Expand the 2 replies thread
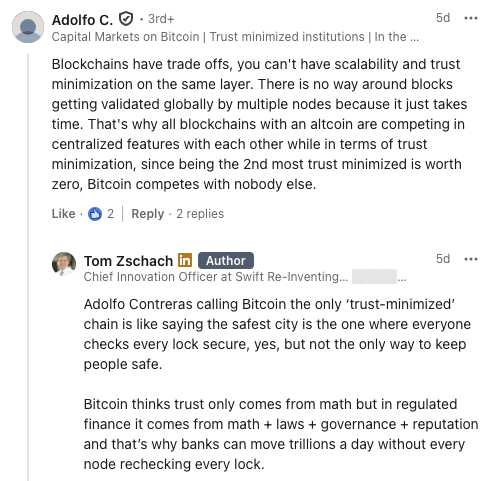Screen dimensions: 494x481 pos(200,214)
